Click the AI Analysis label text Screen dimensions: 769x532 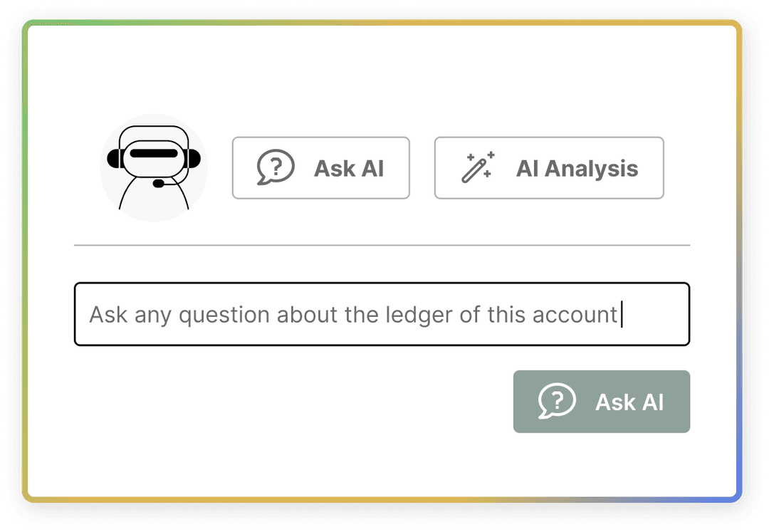tap(577, 168)
